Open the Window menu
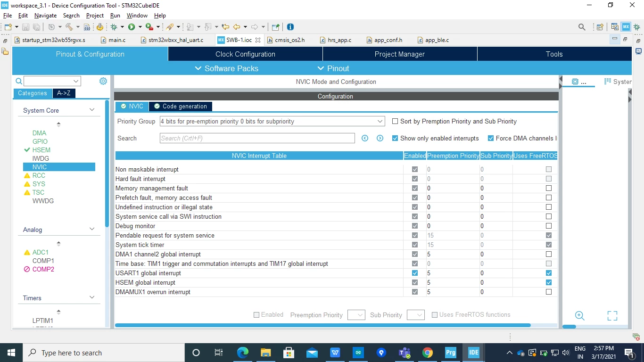The height and width of the screenshot is (362, 644). click(x=137, y=16)
